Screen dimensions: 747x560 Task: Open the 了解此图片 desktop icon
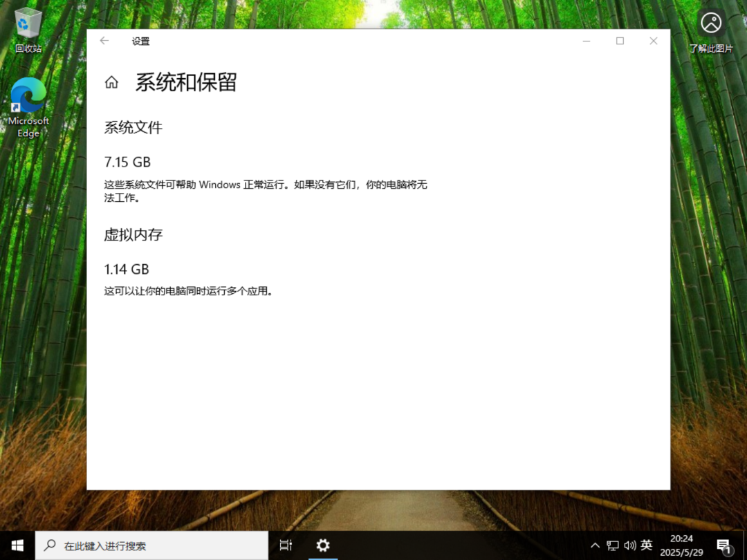coord(711,30)
